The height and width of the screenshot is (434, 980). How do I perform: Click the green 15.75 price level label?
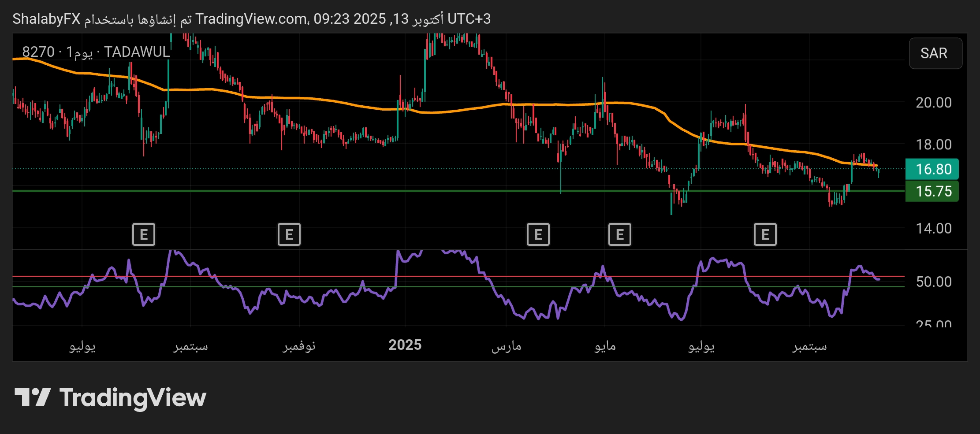932,191
